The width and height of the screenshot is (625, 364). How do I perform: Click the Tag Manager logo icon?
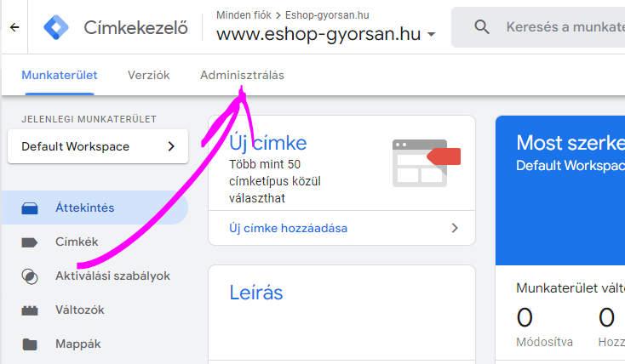coord(57,27)
